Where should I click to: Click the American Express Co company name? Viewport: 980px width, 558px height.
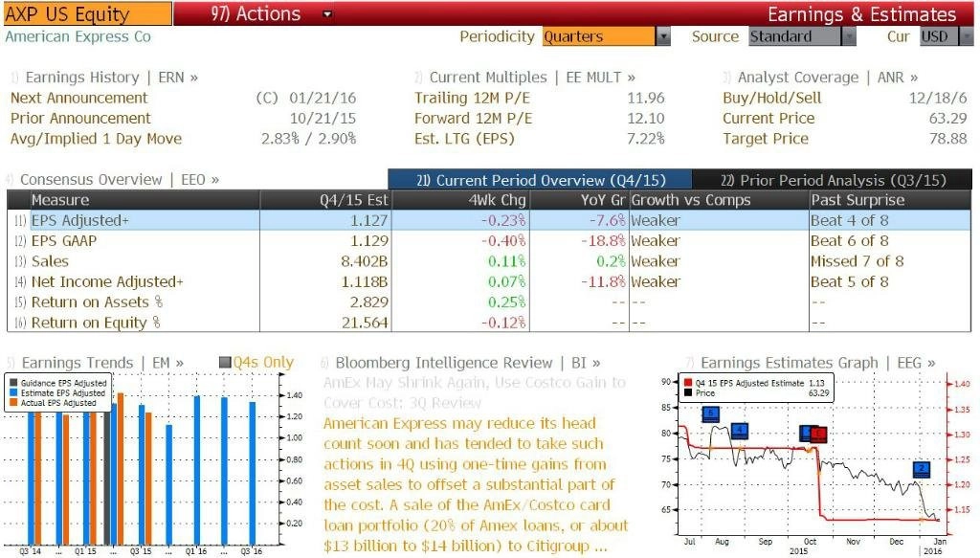pos(78,37)
